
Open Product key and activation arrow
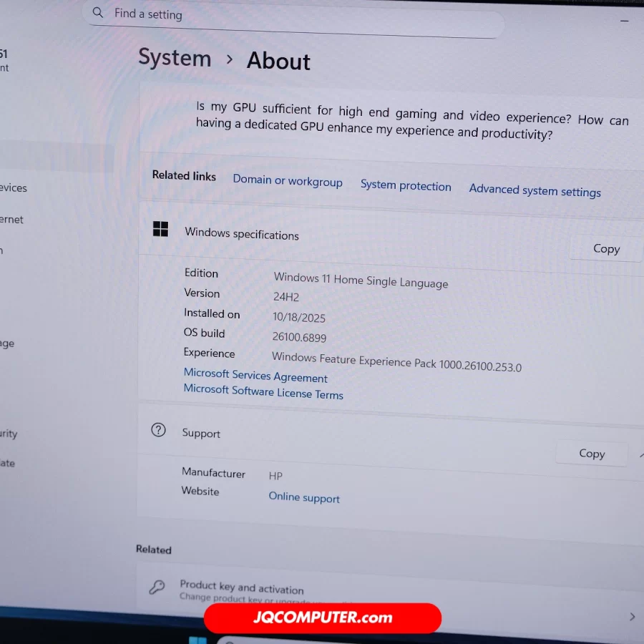tap(632, 616)
